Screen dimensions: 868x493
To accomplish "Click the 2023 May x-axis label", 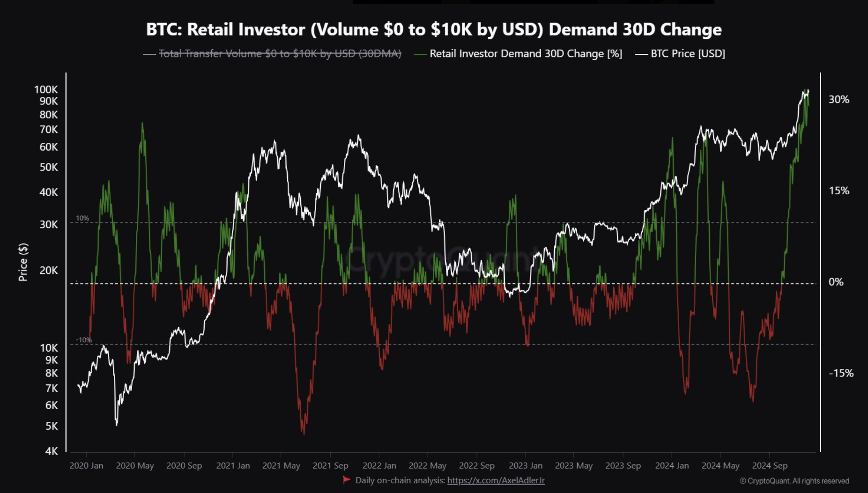I will 574,465.
